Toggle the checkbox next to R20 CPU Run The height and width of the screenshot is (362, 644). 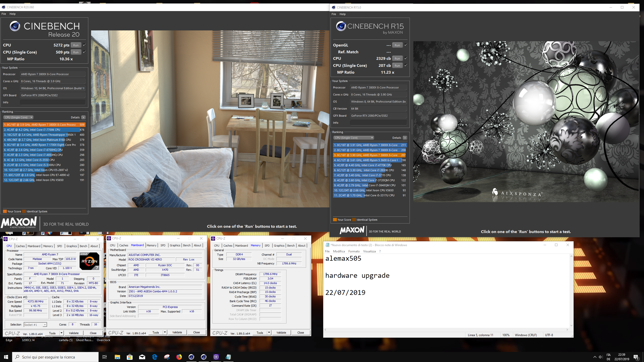tap(85, 45)
